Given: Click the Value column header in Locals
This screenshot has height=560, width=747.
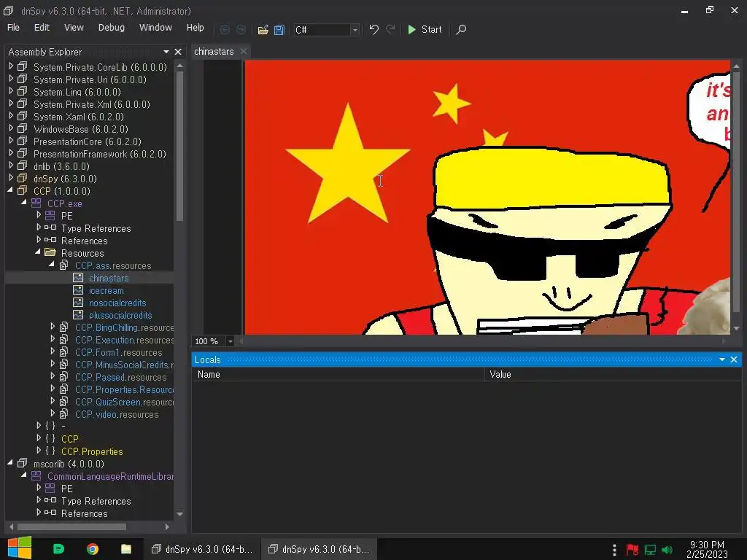Looking at the screenshot, I should [500, 374].
